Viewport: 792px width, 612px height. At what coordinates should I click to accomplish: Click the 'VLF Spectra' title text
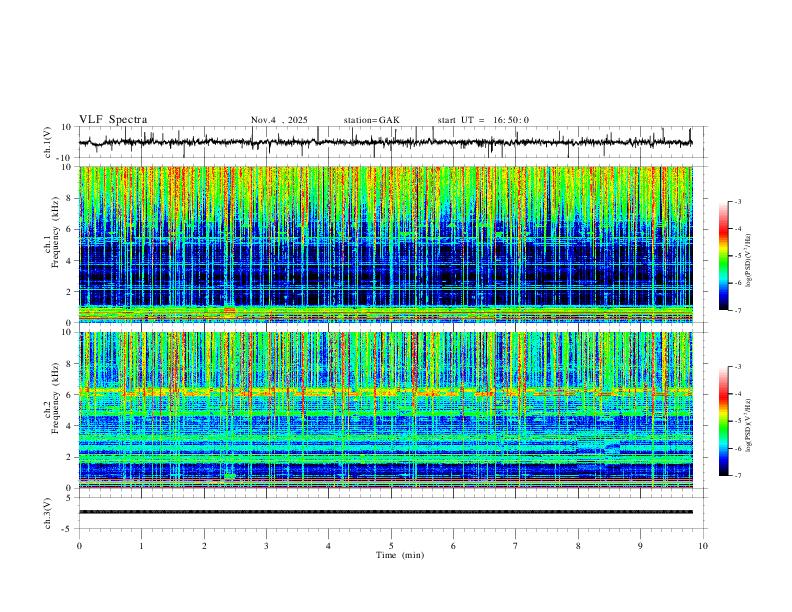click(x=113, y=120)
